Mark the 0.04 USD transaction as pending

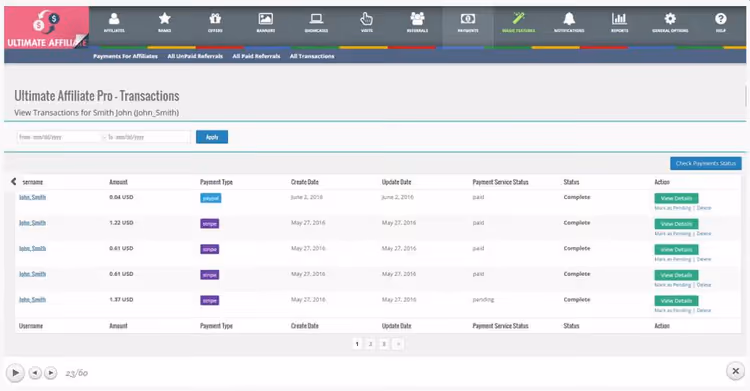click(x=673, y=208)
